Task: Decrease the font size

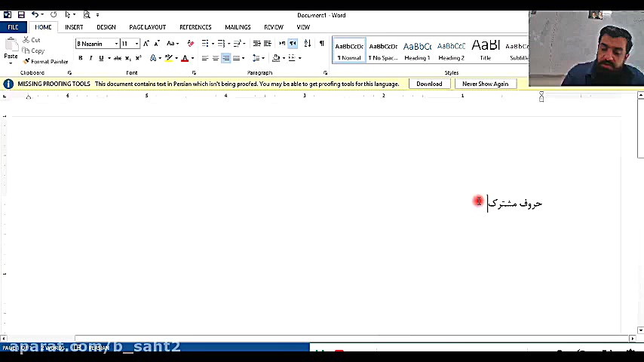Action: (x=157, y=43)
